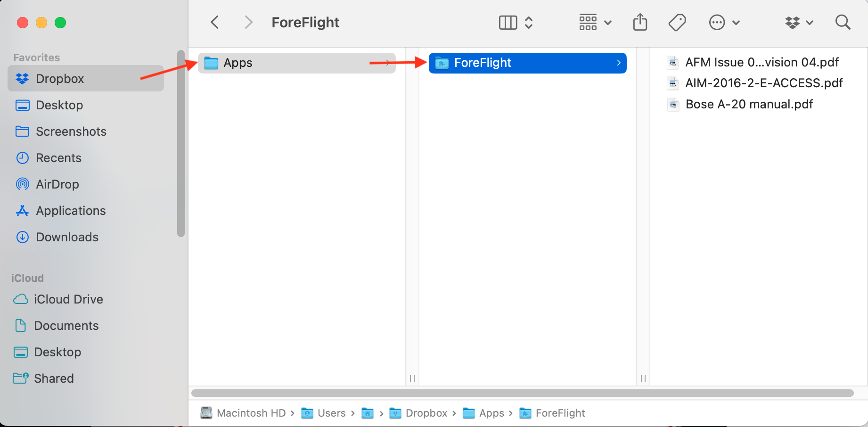The height and width of the screenshot is (427, 868).
Task: Click the iCloud Drive cloud icon
Action: point(20,299)
